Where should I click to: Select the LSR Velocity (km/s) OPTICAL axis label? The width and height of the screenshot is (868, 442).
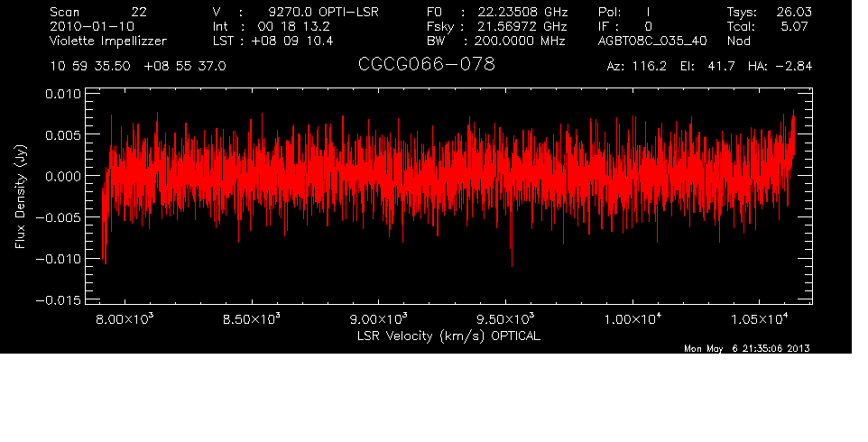click(x=448, y=336)
